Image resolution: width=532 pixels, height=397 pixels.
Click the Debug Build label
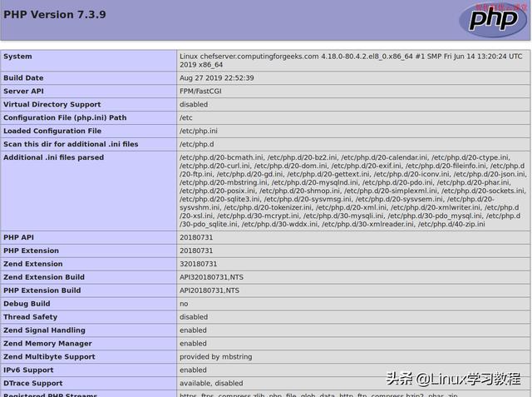coord(27,303)
